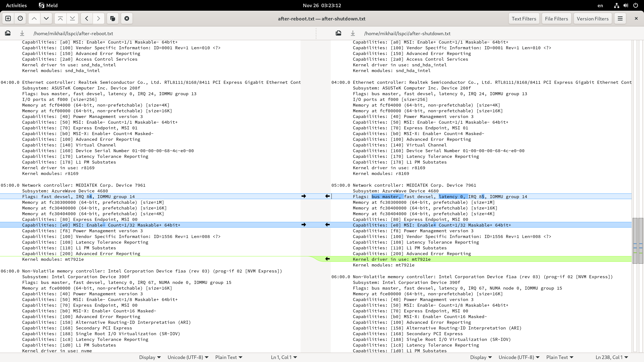Pull Kernel driver mt7921e line left
The width and height of the screenshot is (644, 362).
[x=328, y=259]
